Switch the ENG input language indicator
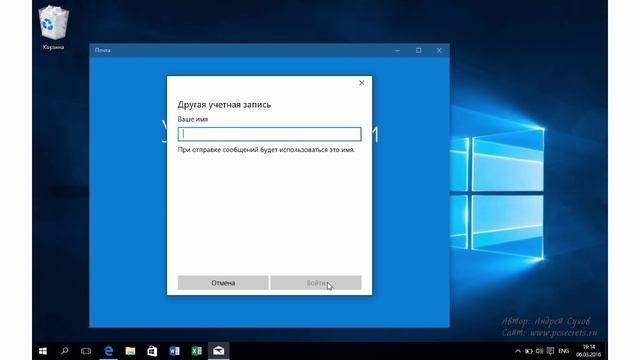Screen dimensions: 640x360 pyautogui.click(x=564, y=351)
